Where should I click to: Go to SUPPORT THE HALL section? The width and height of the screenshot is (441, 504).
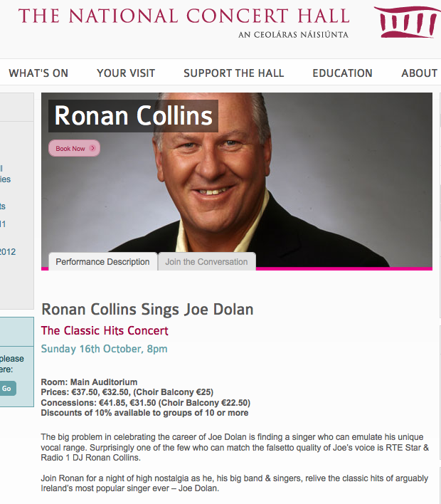pyautogui.click(x=233, y=73)
